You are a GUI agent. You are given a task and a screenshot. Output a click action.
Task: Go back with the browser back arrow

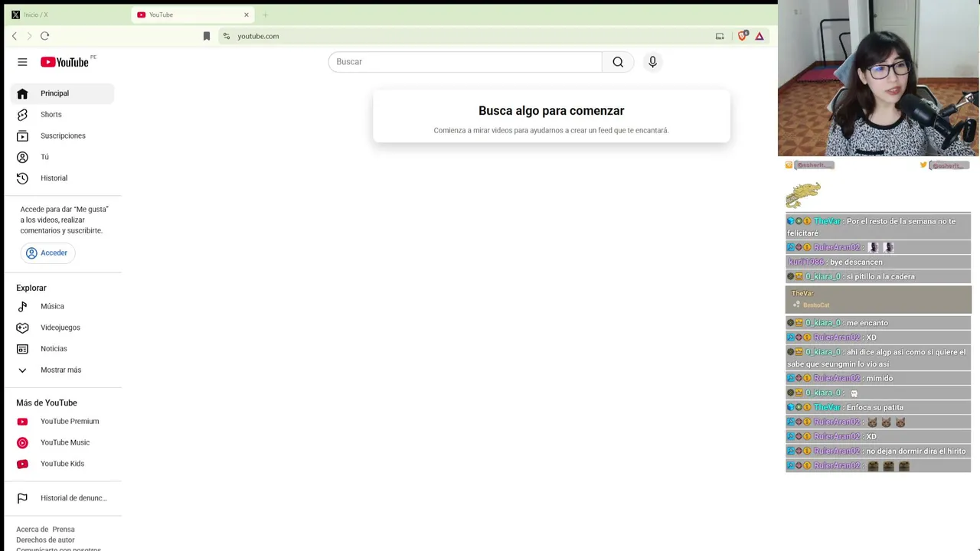(15, 36)
